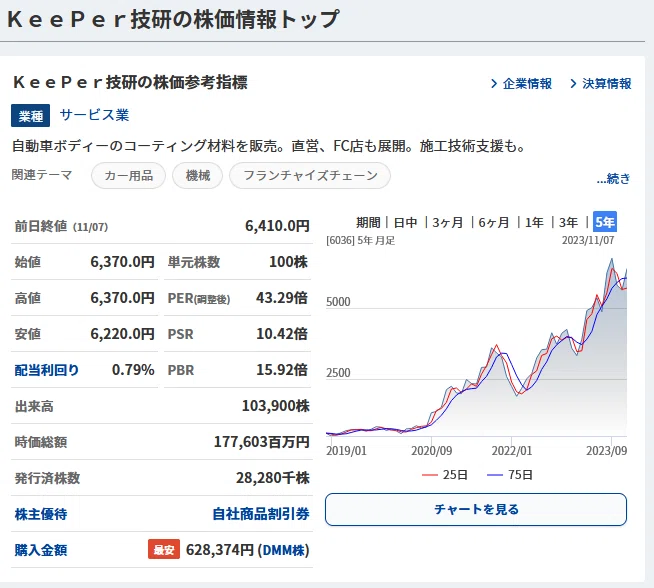Click the 時価総額 value 177,603百万円
This screenshot has height=588, width=654.
[x=262, y=442]
